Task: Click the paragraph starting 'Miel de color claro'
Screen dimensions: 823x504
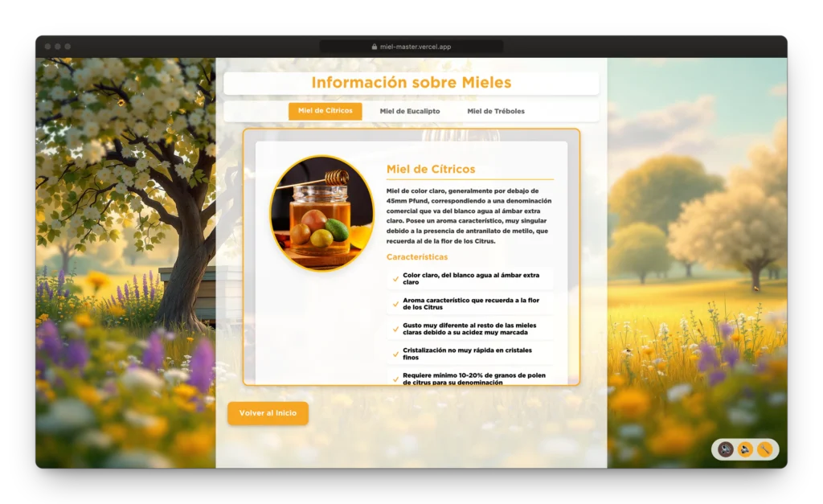Action: (x=469, y=215)
